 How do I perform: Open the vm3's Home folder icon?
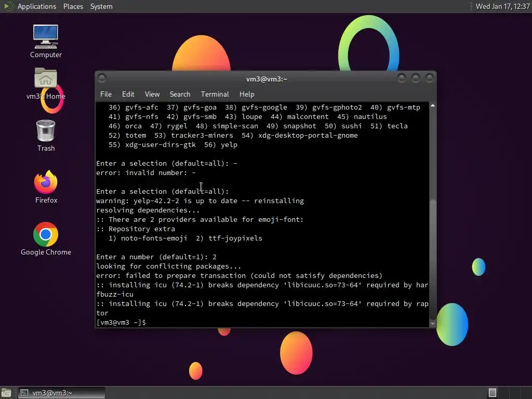pos(46,84)
